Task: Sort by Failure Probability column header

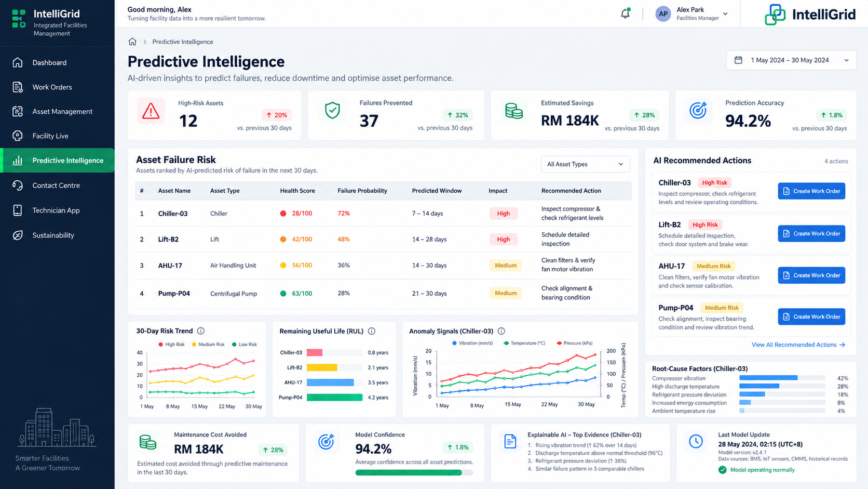Action: tap(362, 191)
